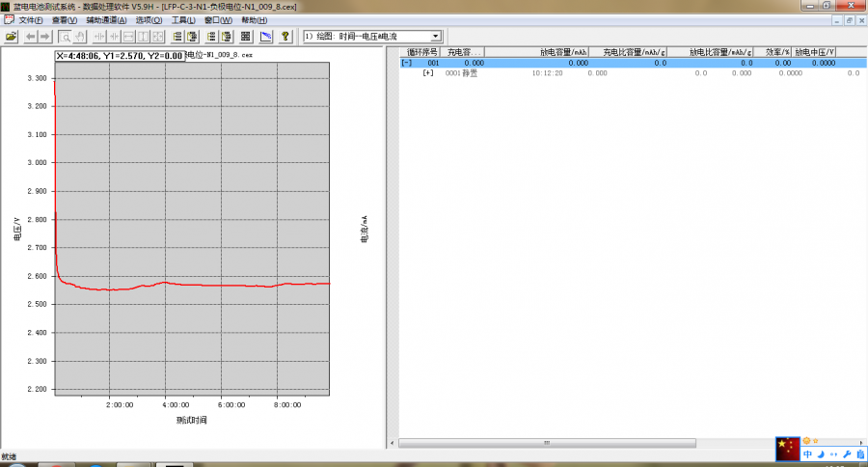Screen dimensions: 868x467
Task: Click the back arrow toolbar icon
Action: (30, 37)
